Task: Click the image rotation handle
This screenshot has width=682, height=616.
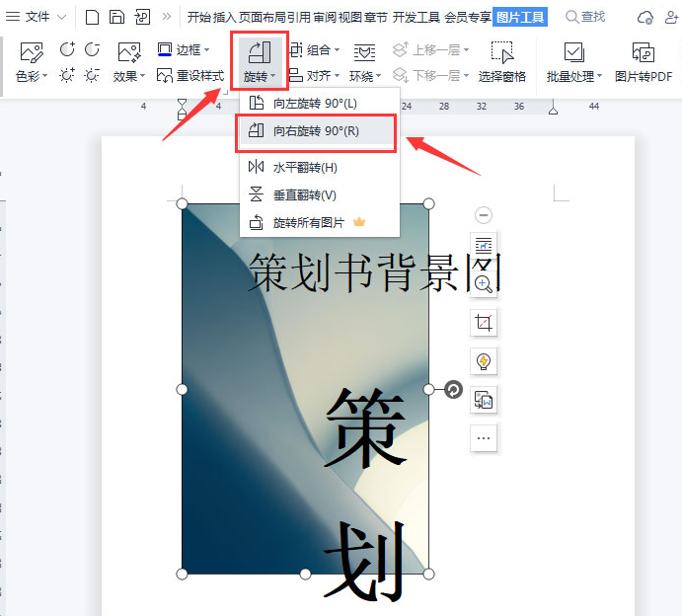Action: [x=453, y=389]
